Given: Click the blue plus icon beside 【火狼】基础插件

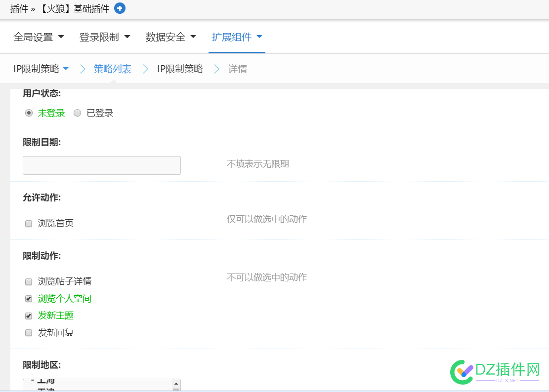Looking at the screenshot, I should pos(120,8).
